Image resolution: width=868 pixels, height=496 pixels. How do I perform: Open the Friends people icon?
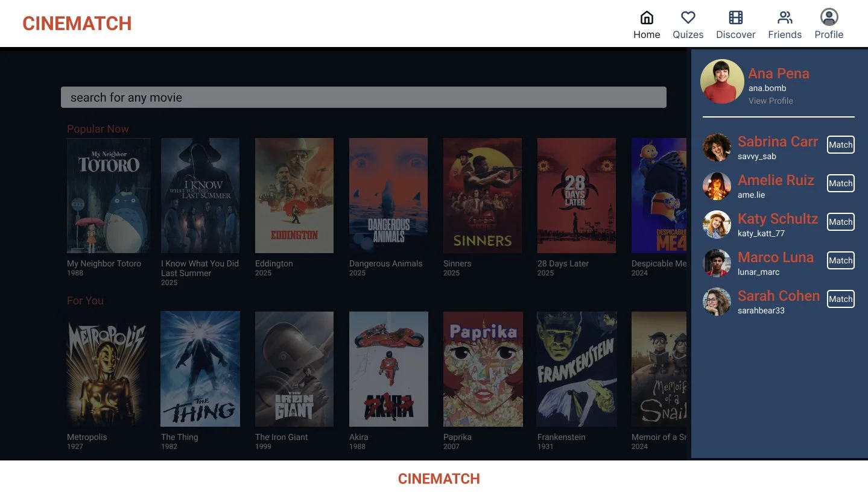785,17
